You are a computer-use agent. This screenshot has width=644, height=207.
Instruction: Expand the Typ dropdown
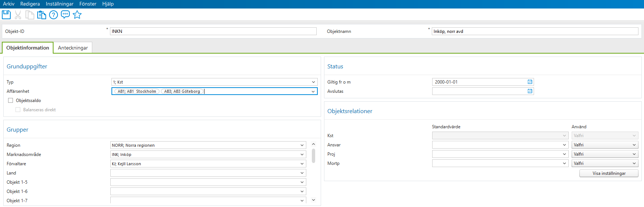(x=313, y=82)
